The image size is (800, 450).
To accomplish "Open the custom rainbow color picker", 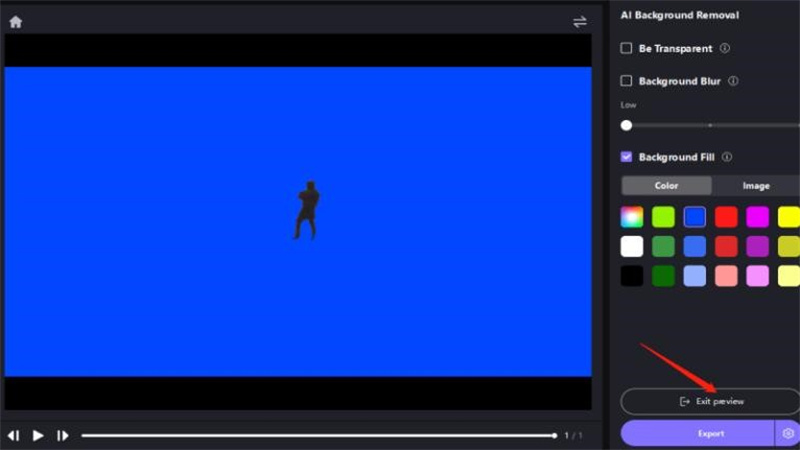I will [632, 217].
